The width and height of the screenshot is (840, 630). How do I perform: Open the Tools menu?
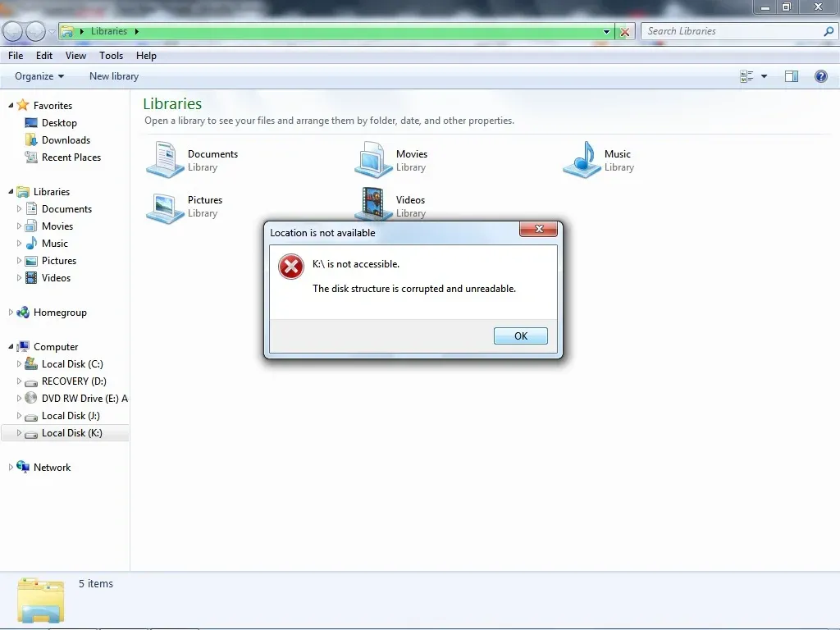coord(111,55)
